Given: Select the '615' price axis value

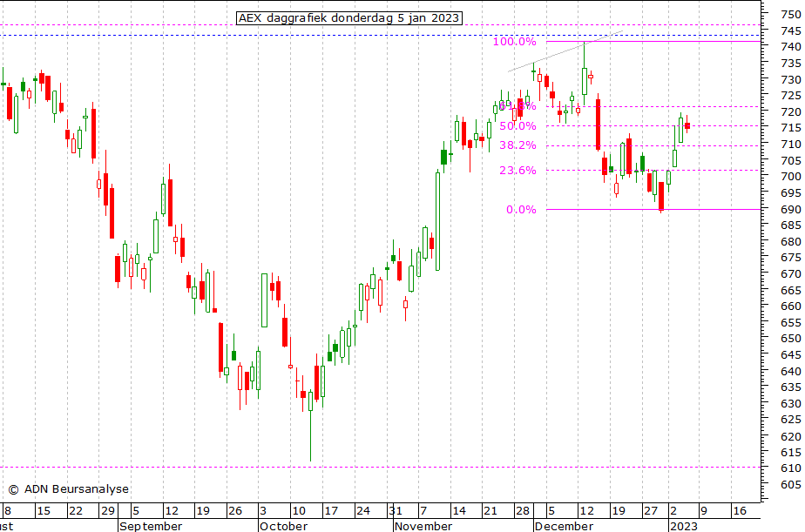Looking at the screenshot, I should tap(791, 453).
